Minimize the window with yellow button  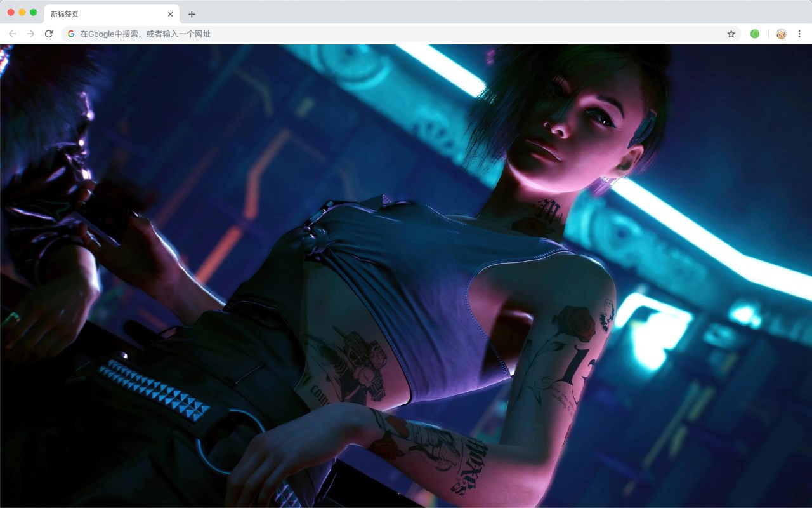point(22,12)
